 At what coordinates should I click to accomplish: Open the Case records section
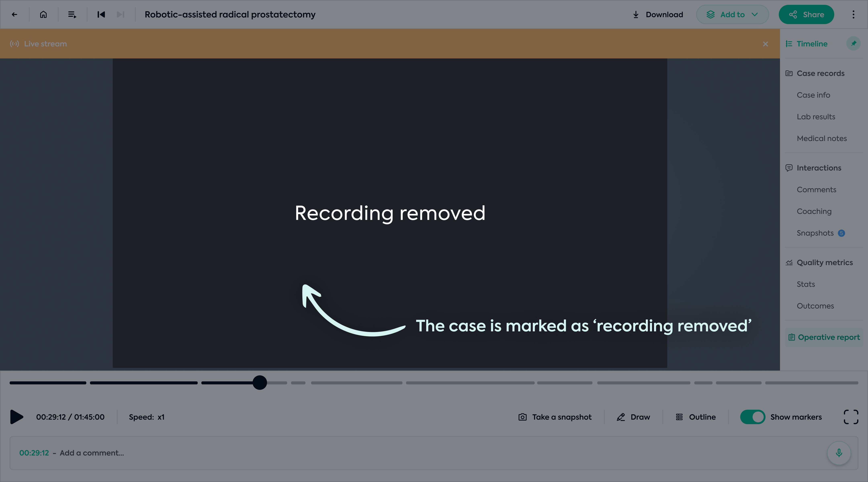pyautogui.click(x=815, y=74)
